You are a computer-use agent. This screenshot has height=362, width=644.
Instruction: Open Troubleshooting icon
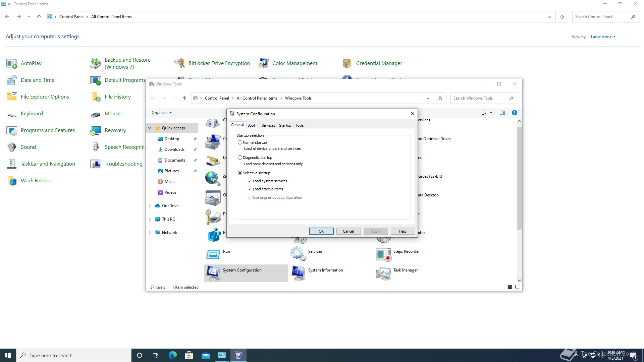coord(96,164)
